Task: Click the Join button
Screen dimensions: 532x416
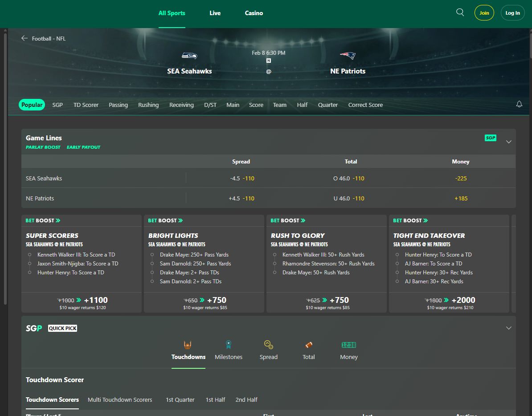Action: coord(484,13)
